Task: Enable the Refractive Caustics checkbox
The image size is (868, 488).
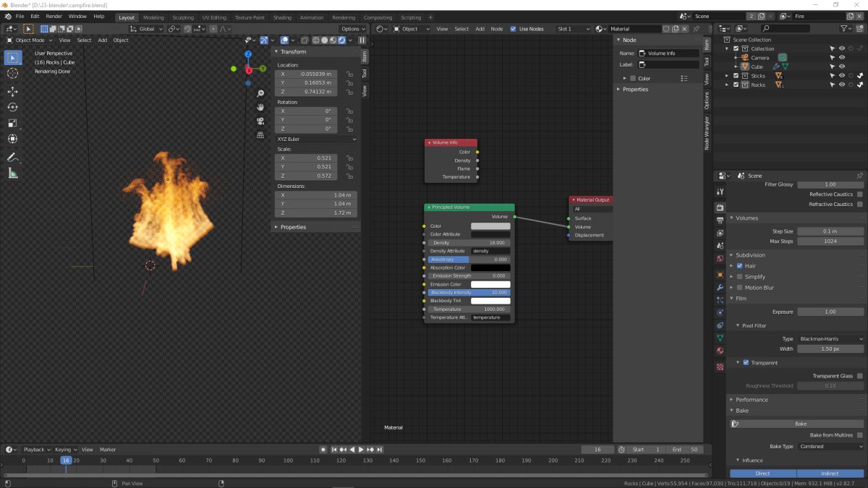Action: pyautogui.click(x=859, y=204)
